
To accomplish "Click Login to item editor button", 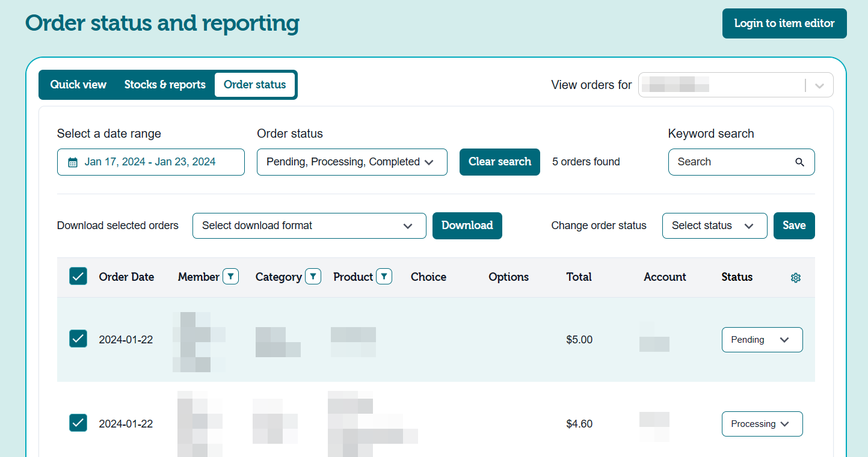I will pyautogui.click(x=784, y=23).
